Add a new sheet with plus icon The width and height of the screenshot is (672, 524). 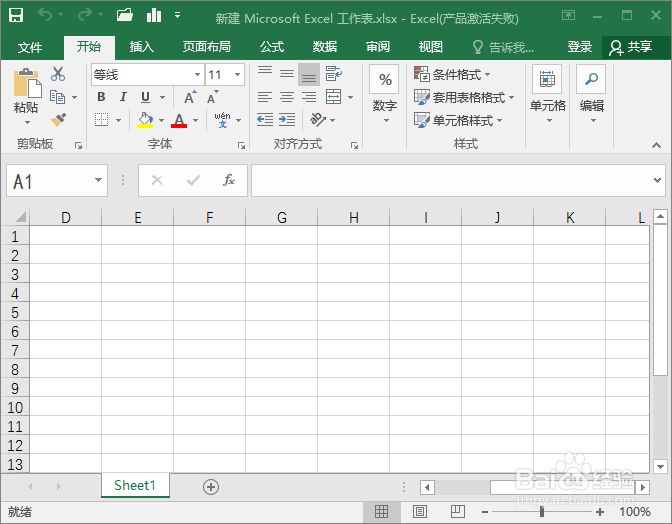(x=210, y=487)
